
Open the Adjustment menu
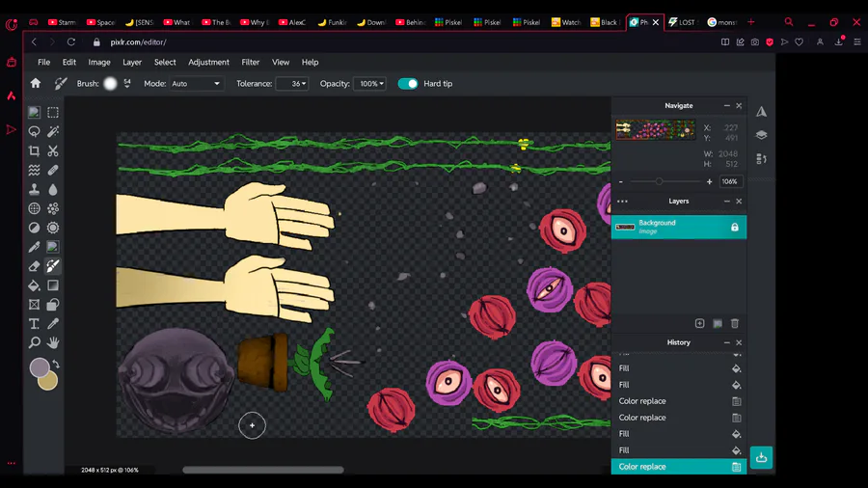[x=208, y=62]
